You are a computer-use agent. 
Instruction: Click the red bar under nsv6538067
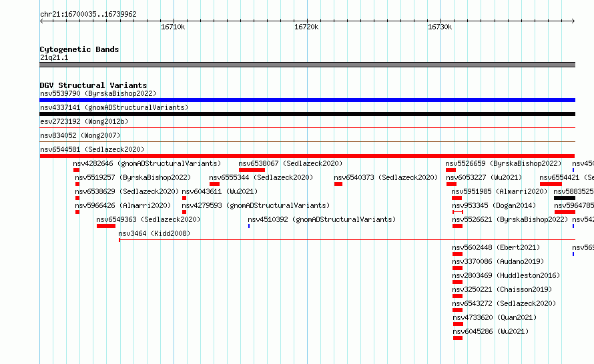252,170
